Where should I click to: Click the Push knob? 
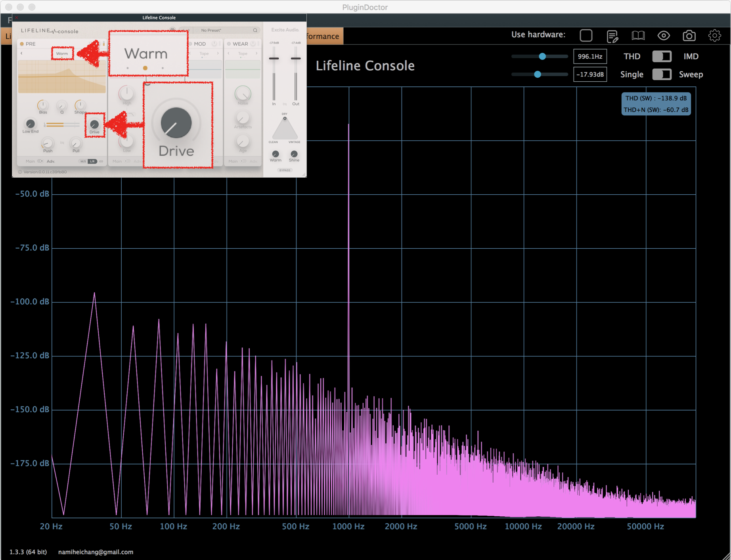[x=48, y=143]
